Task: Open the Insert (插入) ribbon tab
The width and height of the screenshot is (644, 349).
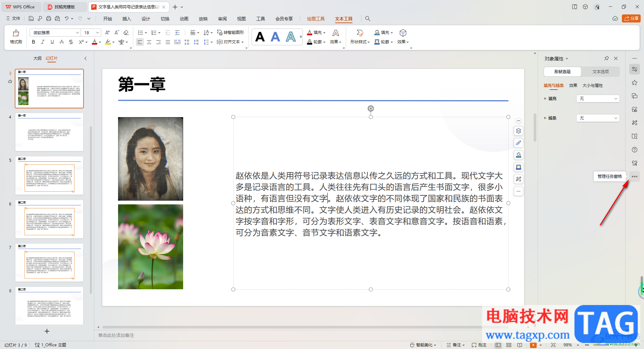Action: 126,19
